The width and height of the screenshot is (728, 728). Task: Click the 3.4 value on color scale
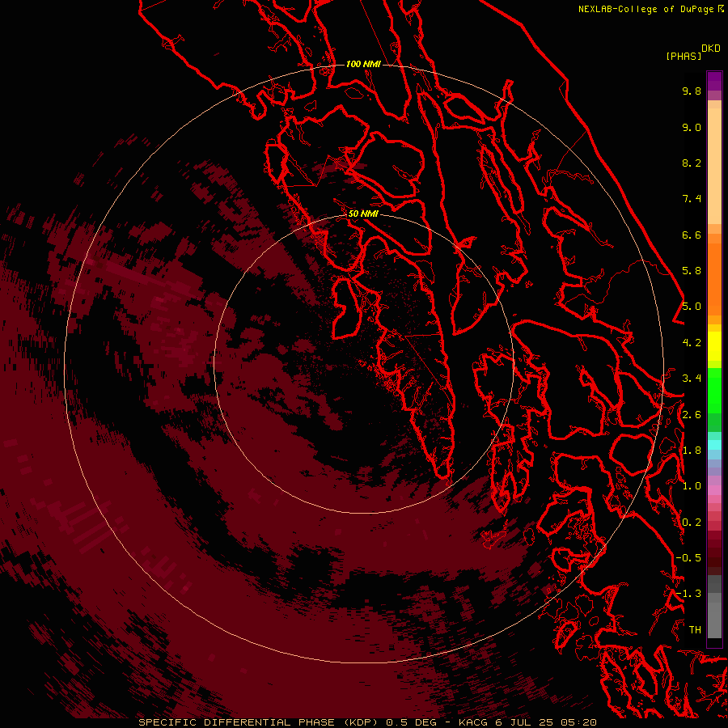pos(692,379)
